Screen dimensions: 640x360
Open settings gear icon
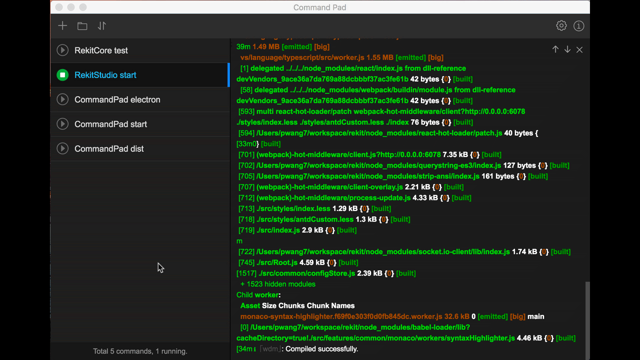coord(561,26)
